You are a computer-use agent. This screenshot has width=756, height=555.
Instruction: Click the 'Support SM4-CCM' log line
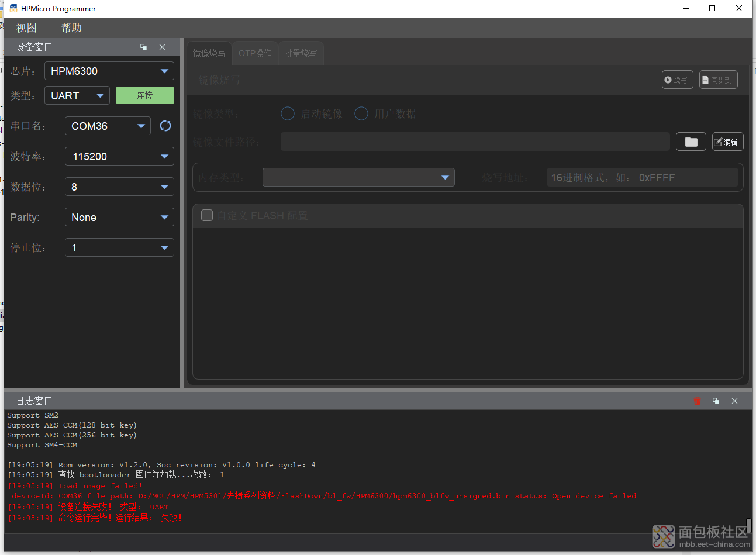click(42, 445)
